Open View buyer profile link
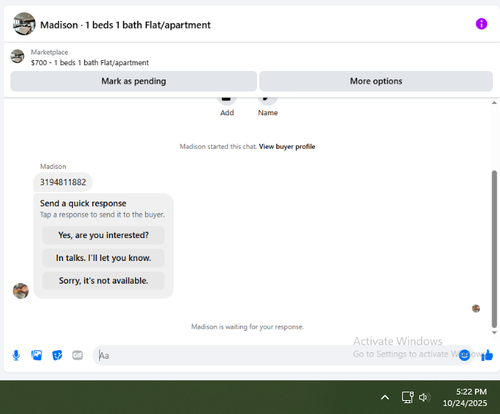This screenshot has width=500, height=414. click(287, 146)
